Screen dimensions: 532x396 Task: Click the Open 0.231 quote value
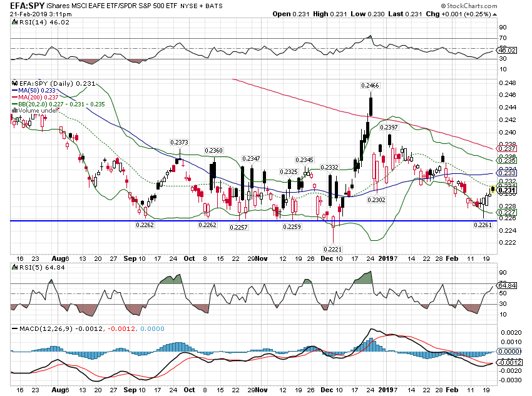(x=291, y=14)
